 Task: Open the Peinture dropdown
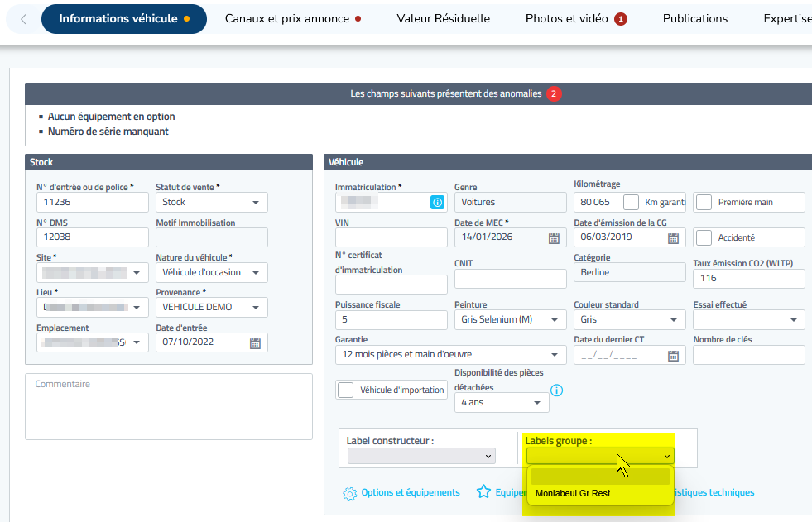[510, 319]
